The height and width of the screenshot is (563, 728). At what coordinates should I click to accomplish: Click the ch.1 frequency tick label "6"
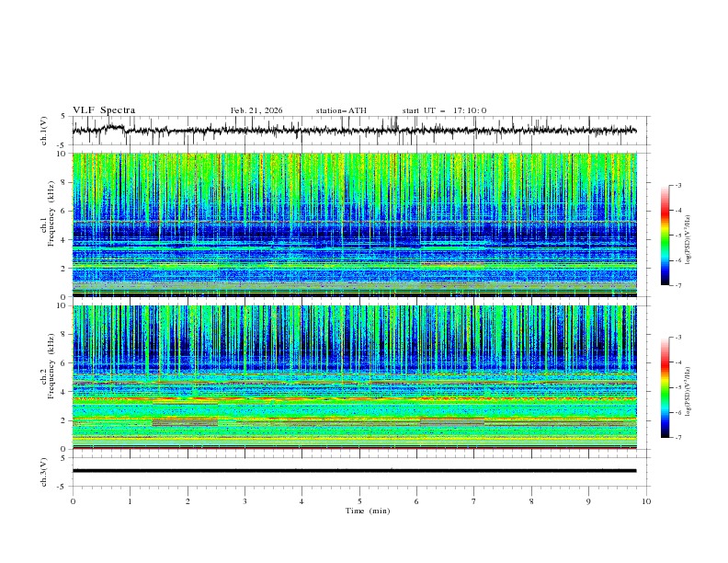(x=64, y=211)
